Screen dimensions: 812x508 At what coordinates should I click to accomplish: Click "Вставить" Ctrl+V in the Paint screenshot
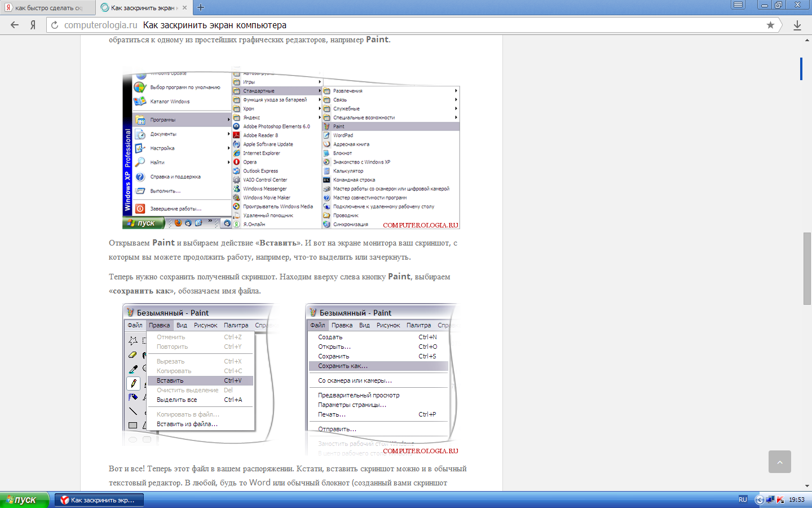click(x=200, y=380)
